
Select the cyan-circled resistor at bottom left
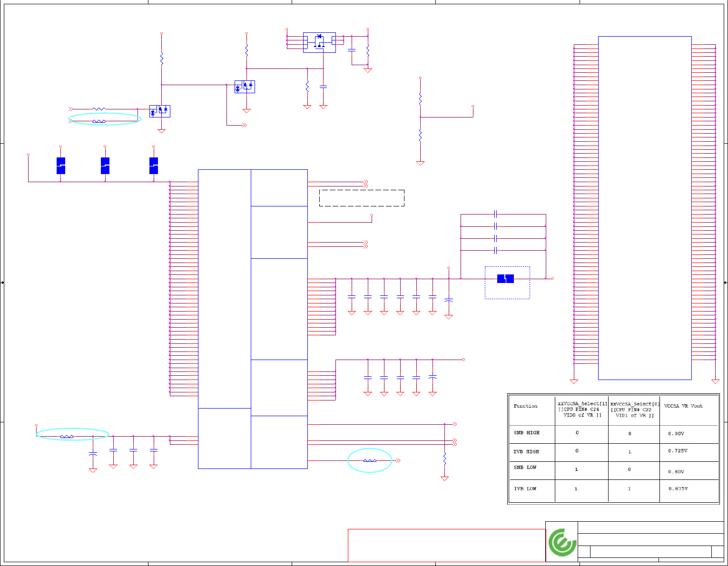click(x=67, y=436)
